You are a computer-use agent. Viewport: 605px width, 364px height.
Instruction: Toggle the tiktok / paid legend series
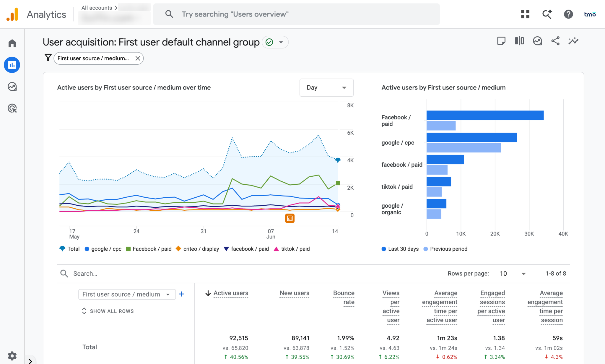[292, 249]
